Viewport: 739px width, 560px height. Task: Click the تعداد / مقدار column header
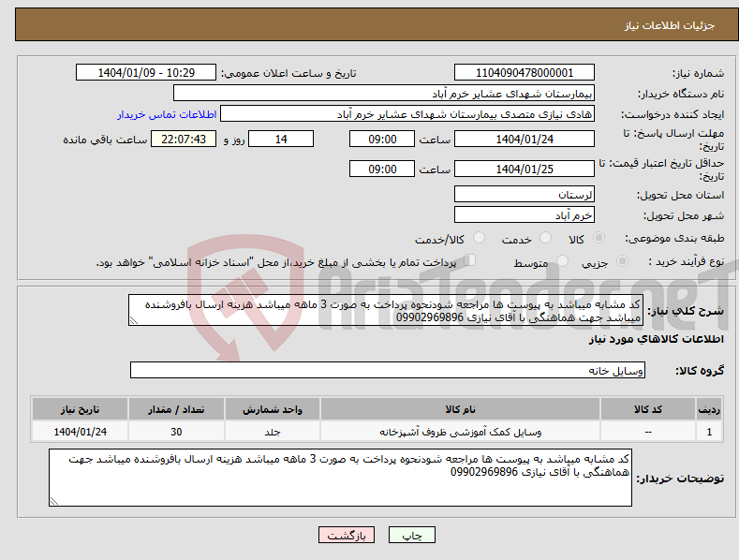click(x=176, y=409)
